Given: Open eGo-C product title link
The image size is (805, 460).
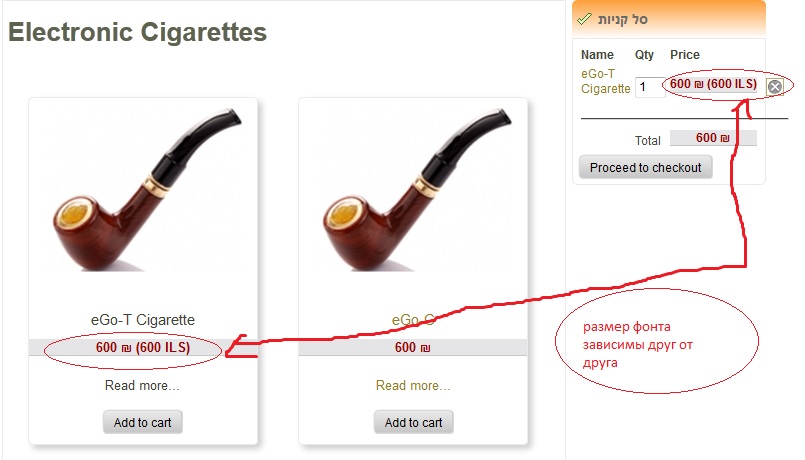Looking at the screenshot, I should (x=413, y=320).
